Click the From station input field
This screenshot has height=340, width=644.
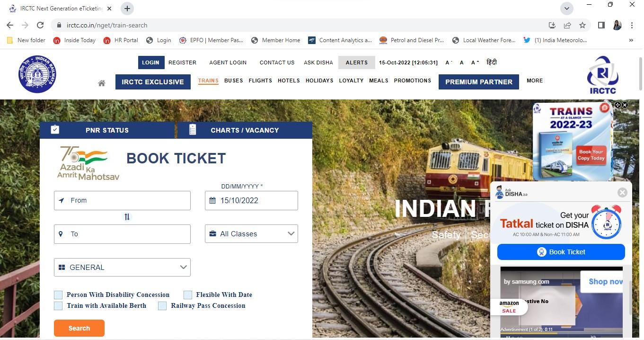click(x=122, y=200)
